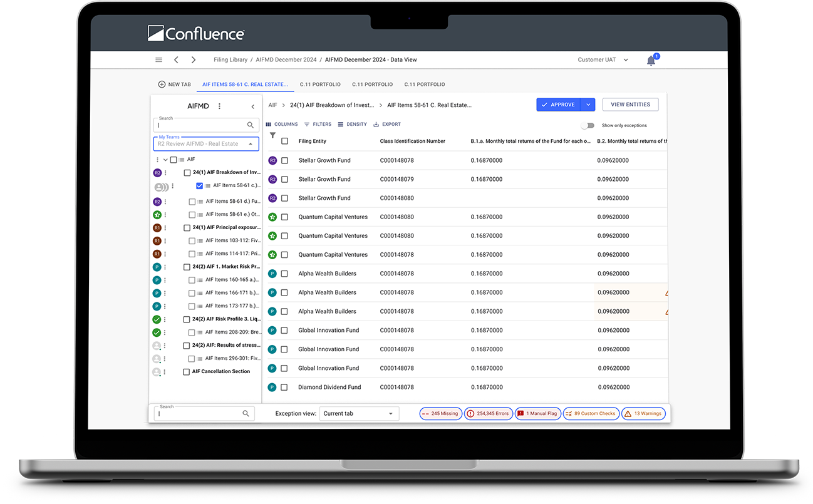Check the AIF Cancellation Section checkbox
Screen dimensions: 813x504
tap(186, 372)
